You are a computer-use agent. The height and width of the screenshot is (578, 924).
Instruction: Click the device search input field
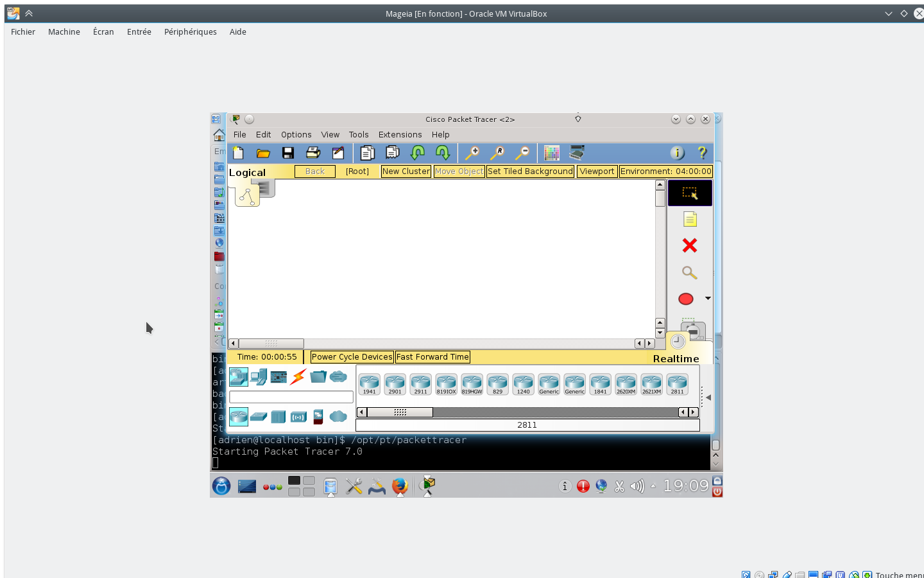point(291,397)
